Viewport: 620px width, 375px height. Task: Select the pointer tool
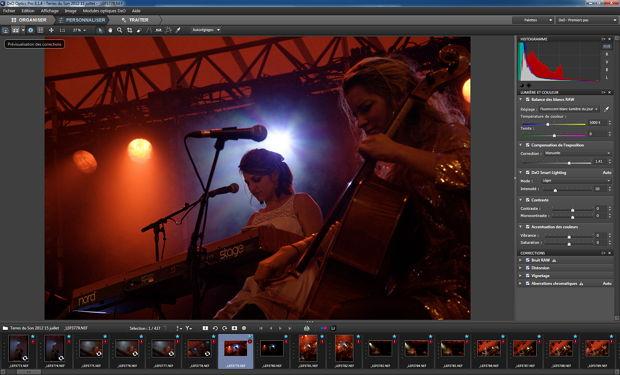(x=100, y=30)
